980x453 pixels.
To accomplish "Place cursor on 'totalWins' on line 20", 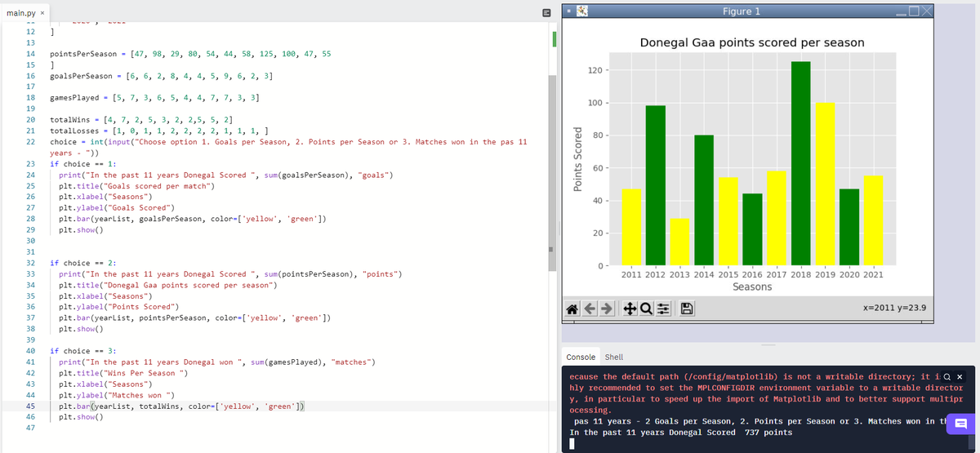I will (x=71, y=119).
